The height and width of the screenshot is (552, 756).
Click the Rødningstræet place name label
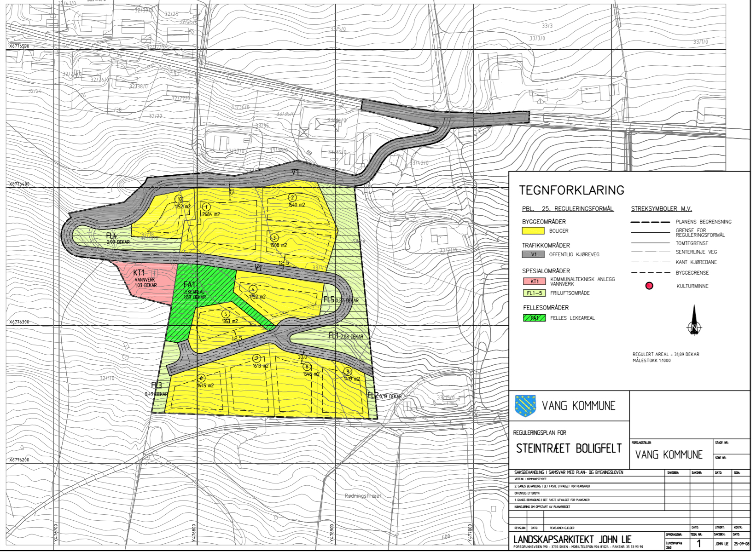[363, 496]
